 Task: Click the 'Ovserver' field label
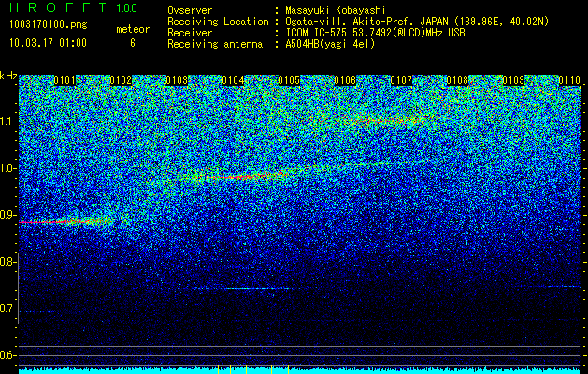[190, 10]
